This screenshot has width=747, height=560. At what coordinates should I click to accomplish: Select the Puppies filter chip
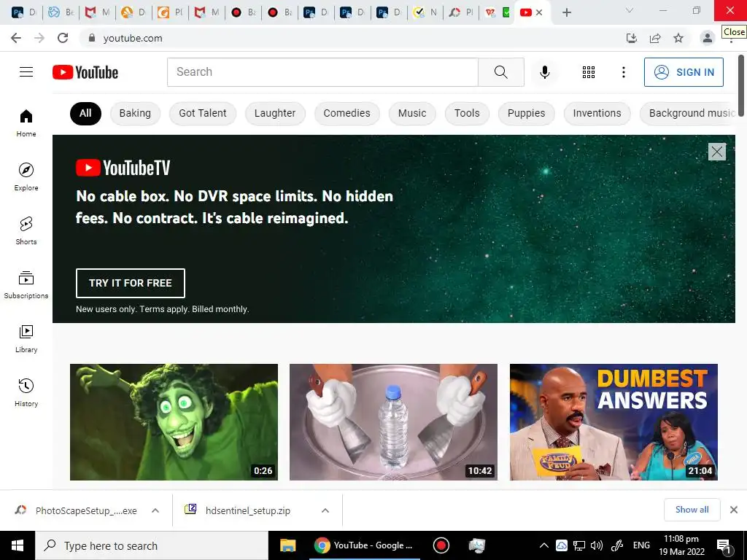pos(527,113)
